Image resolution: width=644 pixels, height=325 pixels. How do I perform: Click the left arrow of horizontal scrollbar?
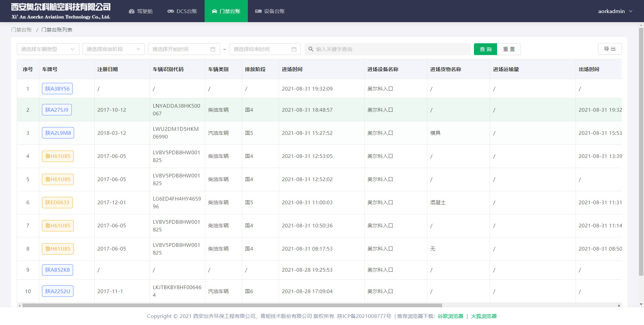click(x=19, y=306)
